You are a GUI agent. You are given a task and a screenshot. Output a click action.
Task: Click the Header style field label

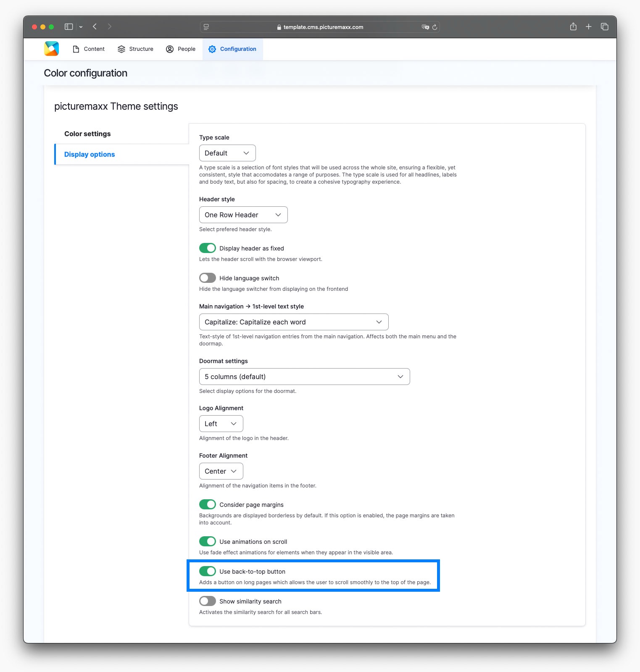[217, 199]
